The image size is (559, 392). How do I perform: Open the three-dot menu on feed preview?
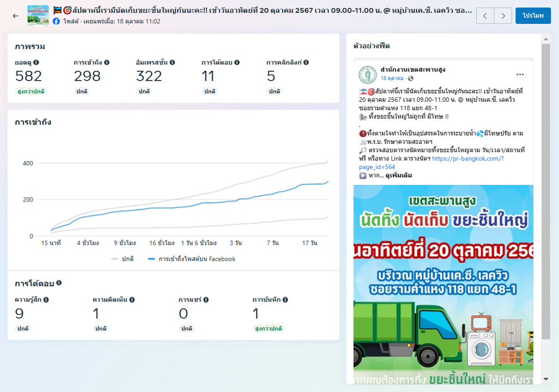520,75
